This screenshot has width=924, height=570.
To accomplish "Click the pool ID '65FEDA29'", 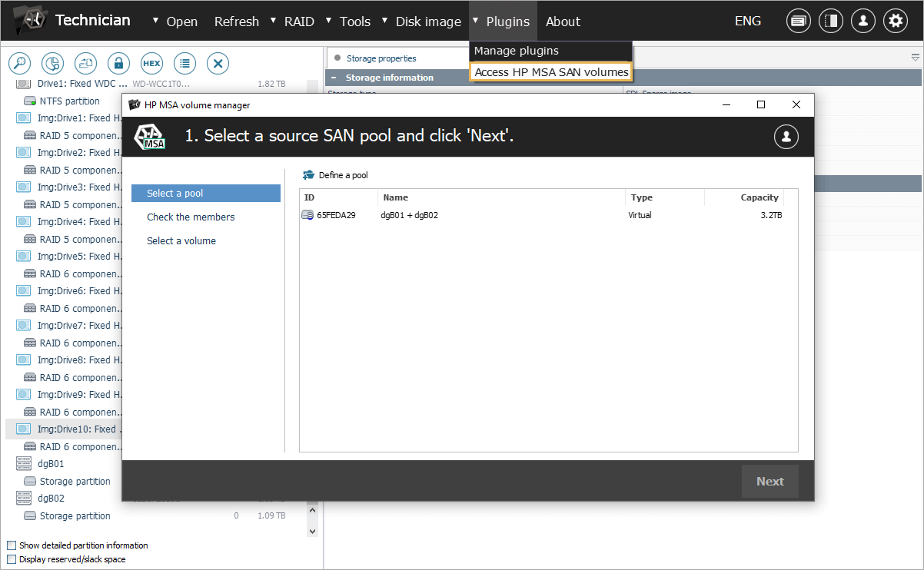I will tap(336, 215).
